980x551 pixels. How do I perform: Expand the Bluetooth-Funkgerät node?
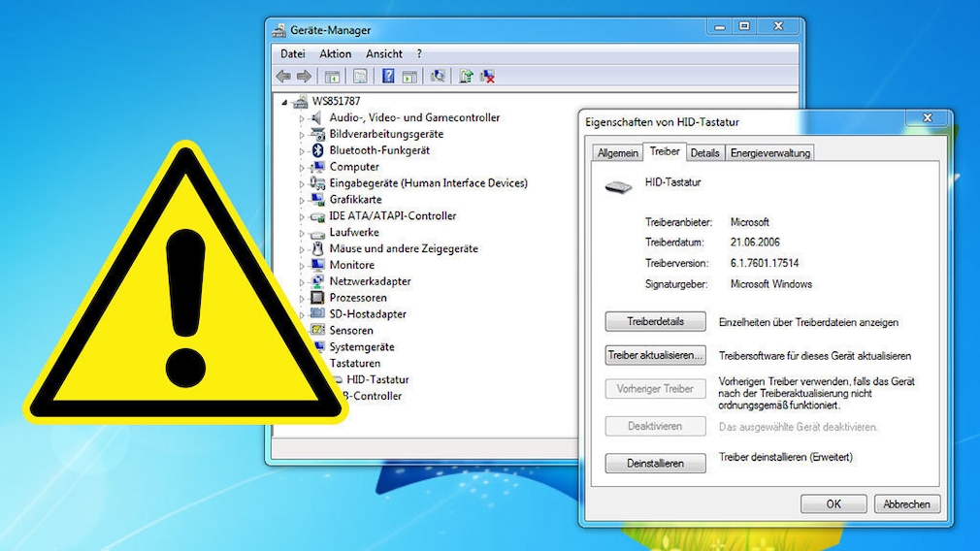301,150
